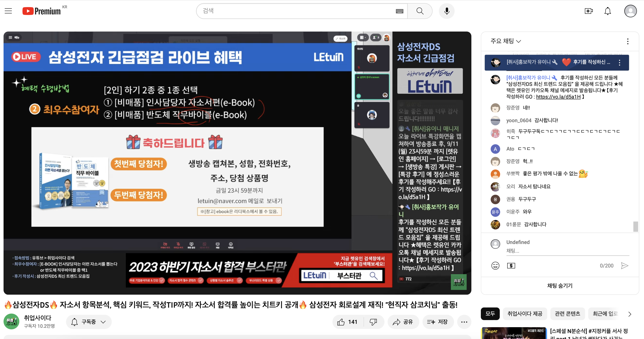Open the create video icon
The height and width of the screenshot is (339, 644).
pyautogui.click(x=589, y=11)
